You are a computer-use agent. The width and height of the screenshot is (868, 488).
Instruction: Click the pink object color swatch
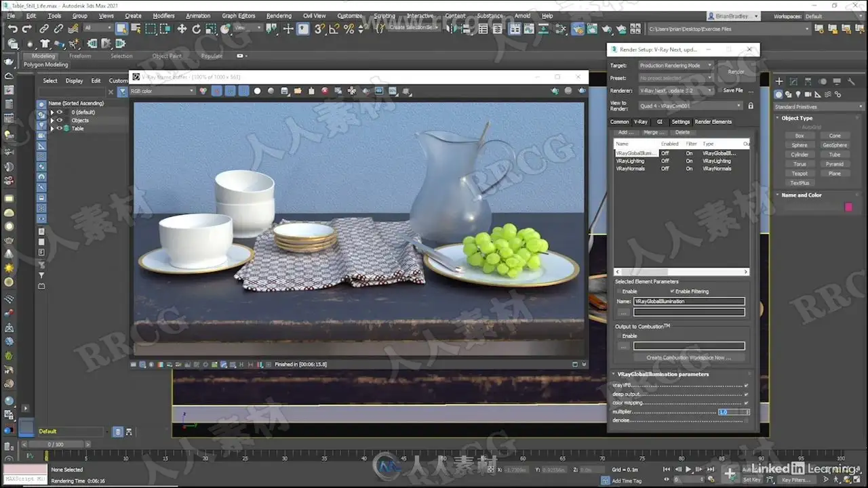pos(848,207)
